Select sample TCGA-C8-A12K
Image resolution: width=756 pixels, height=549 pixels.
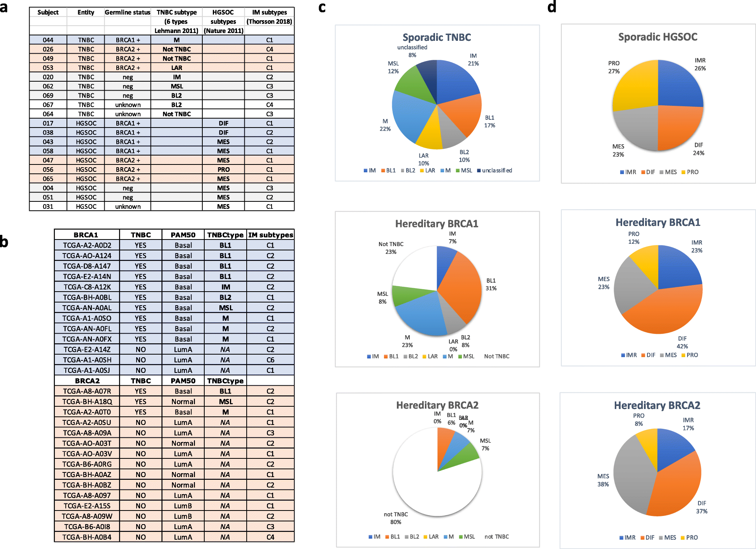87,287
